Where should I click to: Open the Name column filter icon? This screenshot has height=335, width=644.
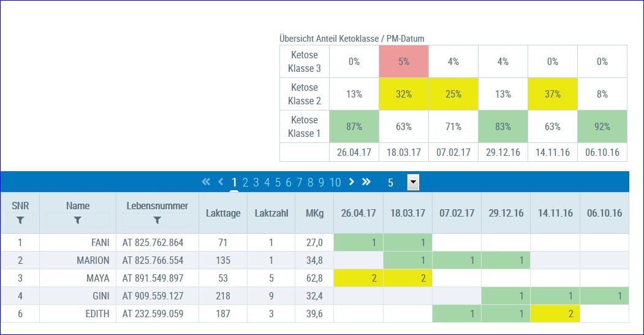pos(78,220)
